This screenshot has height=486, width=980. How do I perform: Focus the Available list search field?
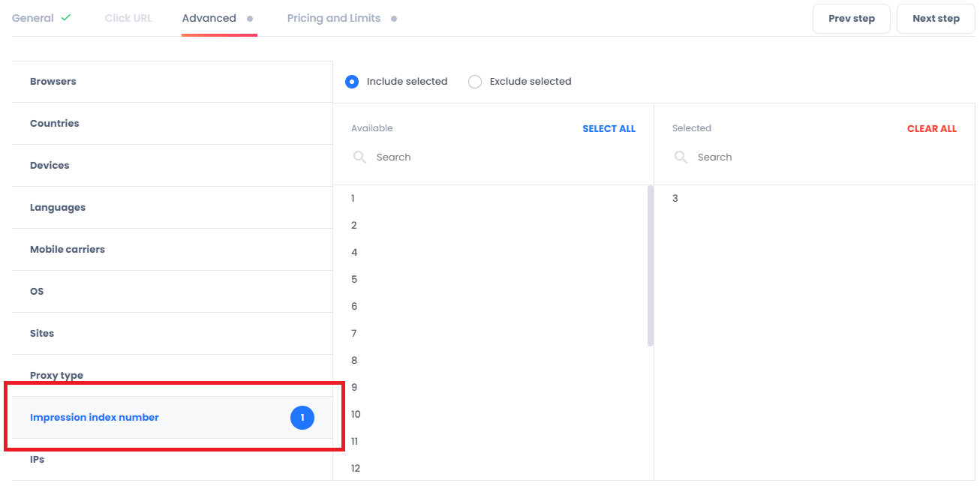[x=493, y=157]
